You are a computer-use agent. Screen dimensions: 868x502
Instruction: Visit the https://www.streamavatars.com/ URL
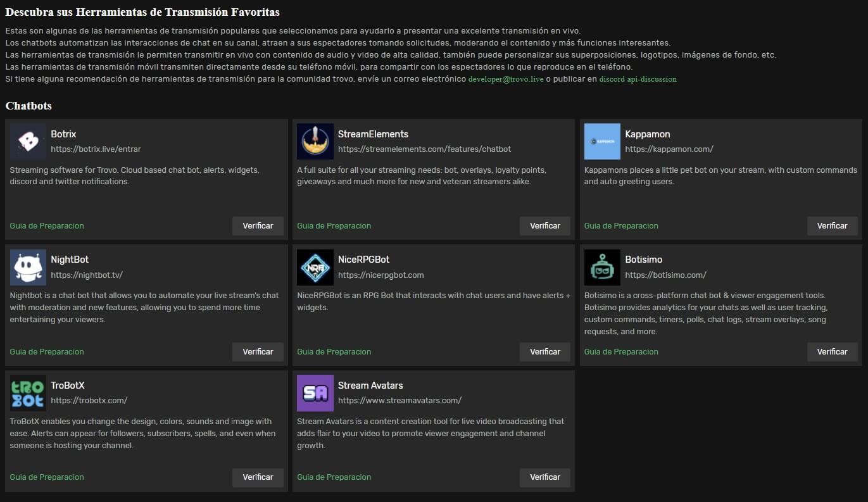[399, 401]
